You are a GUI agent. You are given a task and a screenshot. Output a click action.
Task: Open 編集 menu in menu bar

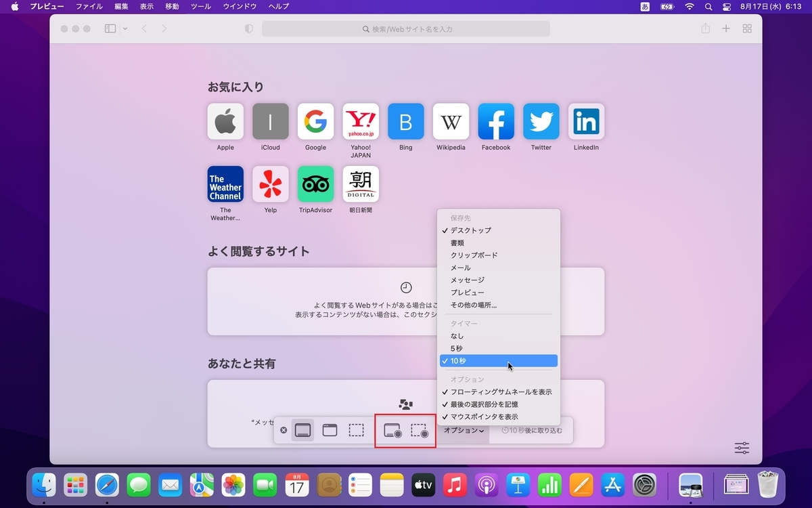[x=121, y=6]
